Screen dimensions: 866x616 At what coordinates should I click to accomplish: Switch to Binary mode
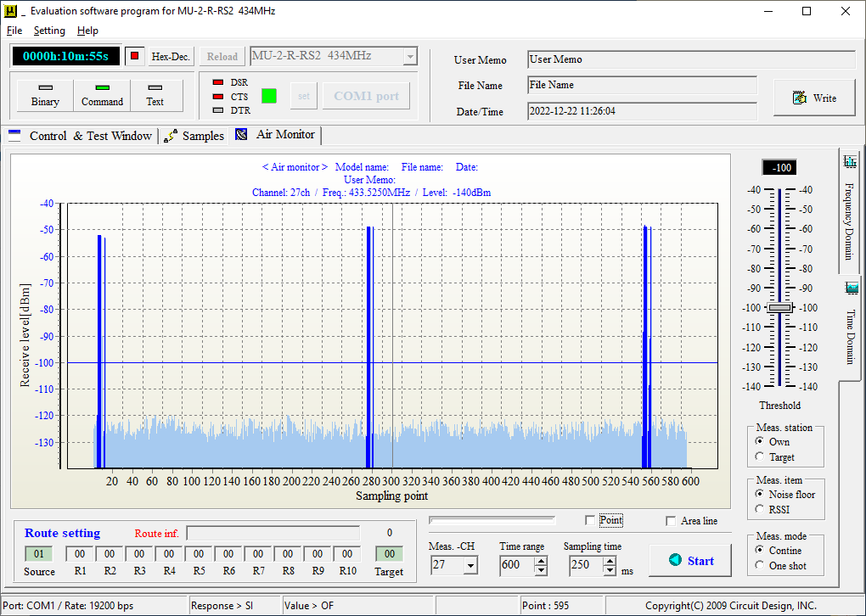45,96
